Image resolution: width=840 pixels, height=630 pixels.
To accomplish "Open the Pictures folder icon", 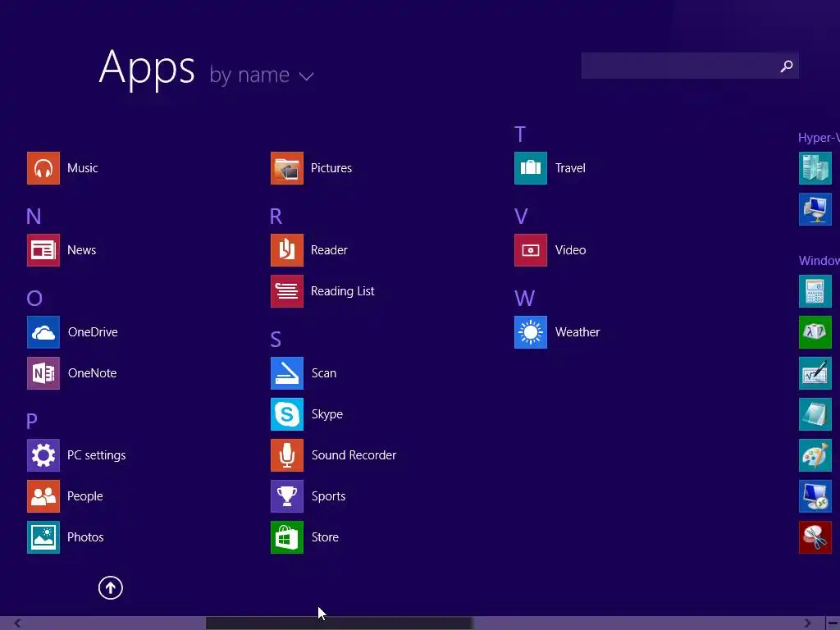I will pos(287,168).
